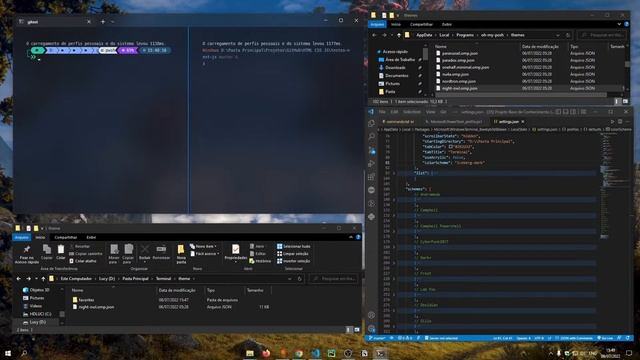
Task: Select night-owl.omp.json in lower Explorer
Action: [x=93, y=307]
